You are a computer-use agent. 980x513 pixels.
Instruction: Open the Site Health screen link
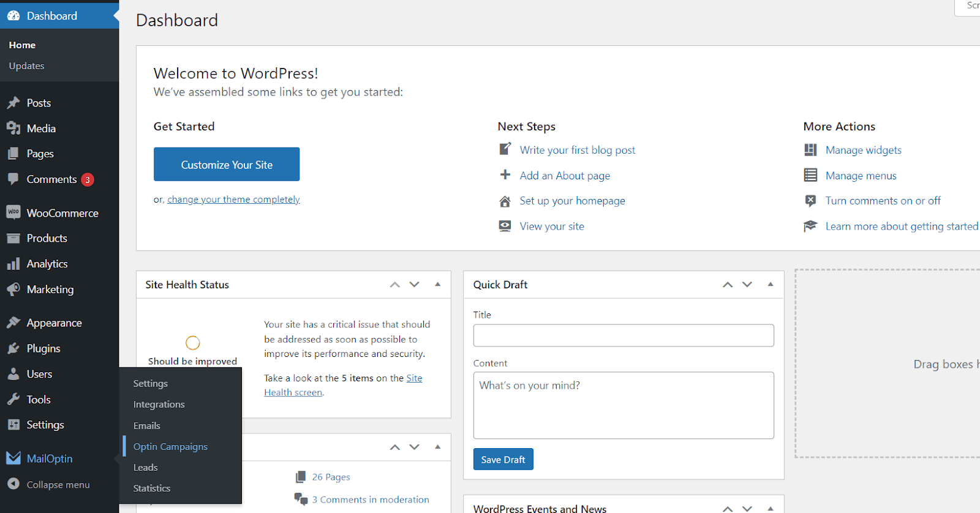[x=343, y=385]
